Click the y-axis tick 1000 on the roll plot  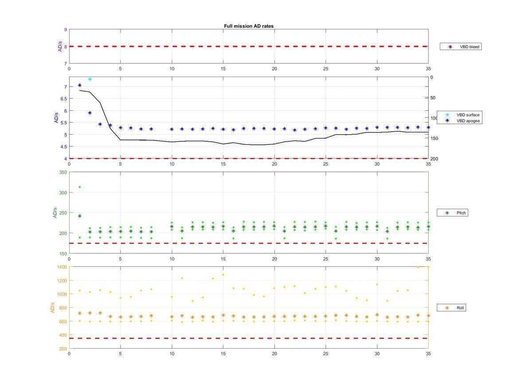pyautogui.click(x=62, y=294)
